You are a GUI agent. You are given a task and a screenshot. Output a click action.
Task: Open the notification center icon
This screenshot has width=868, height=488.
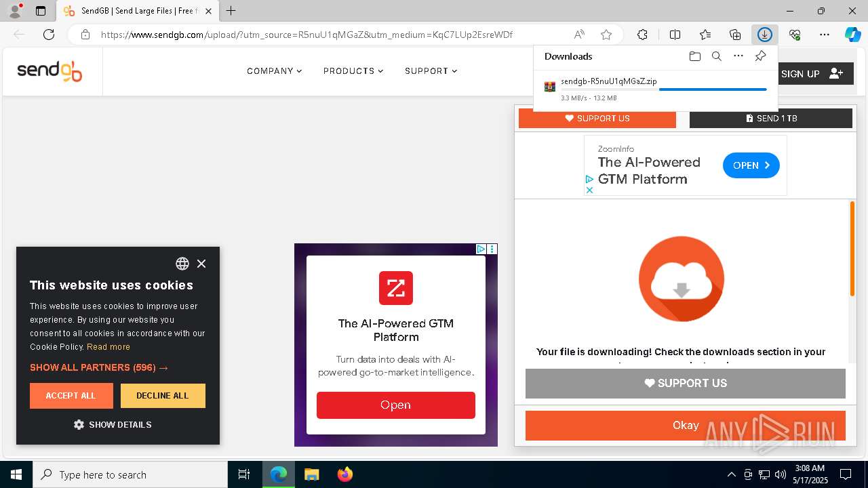(846, 474)
